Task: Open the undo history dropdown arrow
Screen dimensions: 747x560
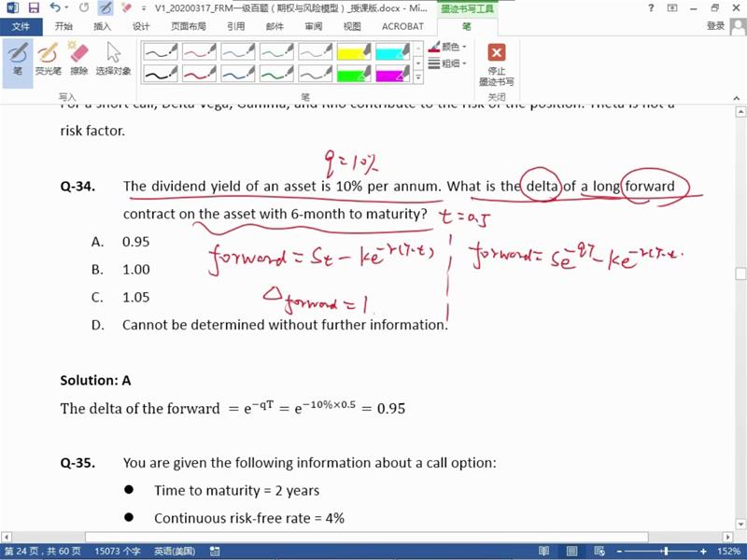Action: (66, 7)
